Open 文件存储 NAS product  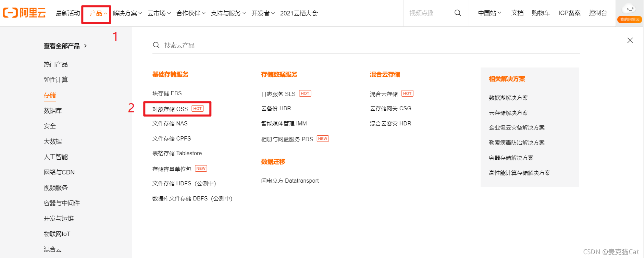point(170,124)
